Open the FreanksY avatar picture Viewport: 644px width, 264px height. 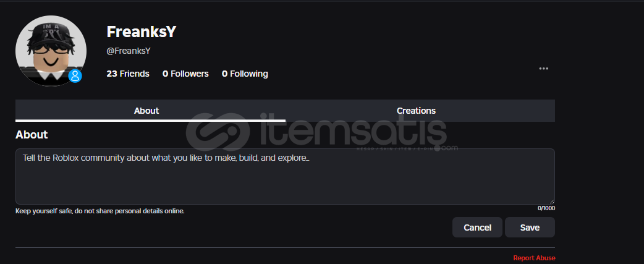(51, 51)
